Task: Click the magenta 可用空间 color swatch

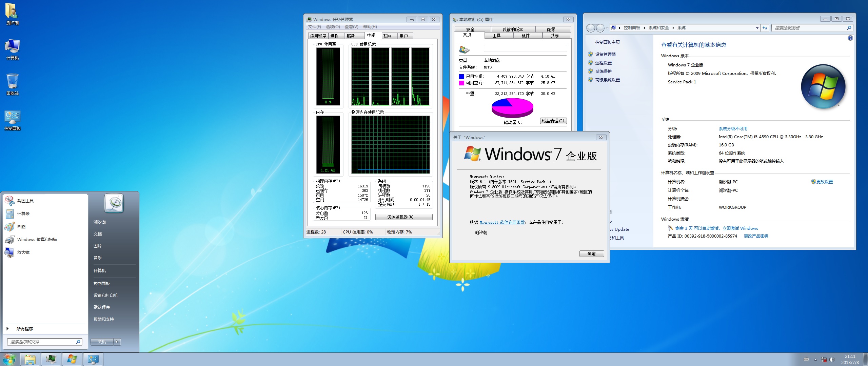Action: pos(461,83)
